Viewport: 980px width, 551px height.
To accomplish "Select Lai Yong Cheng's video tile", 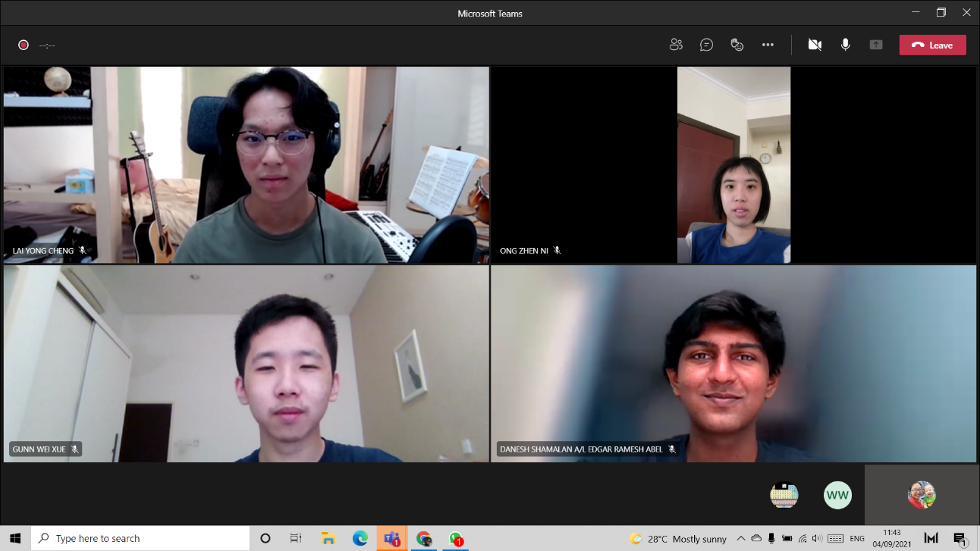I will click(x=247, y=164).
